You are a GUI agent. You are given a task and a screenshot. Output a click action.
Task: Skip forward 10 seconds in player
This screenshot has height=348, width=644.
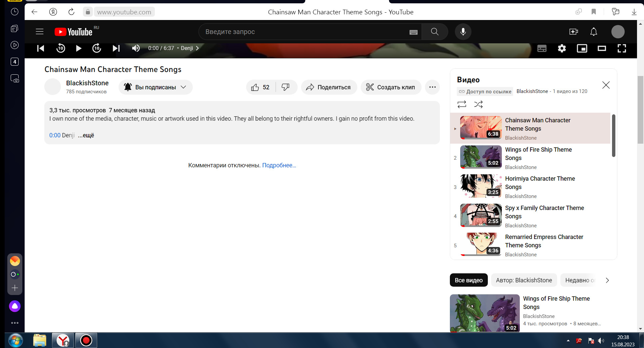tap(97, 48)
